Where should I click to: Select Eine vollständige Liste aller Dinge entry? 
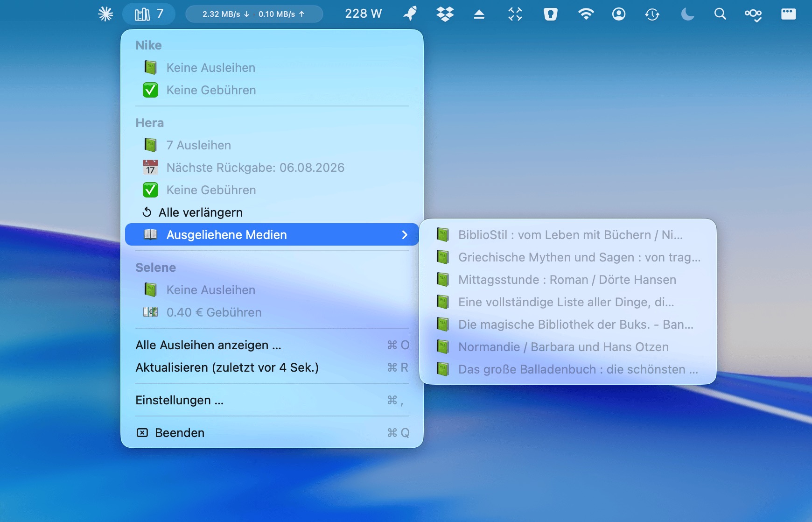(568, 302)
